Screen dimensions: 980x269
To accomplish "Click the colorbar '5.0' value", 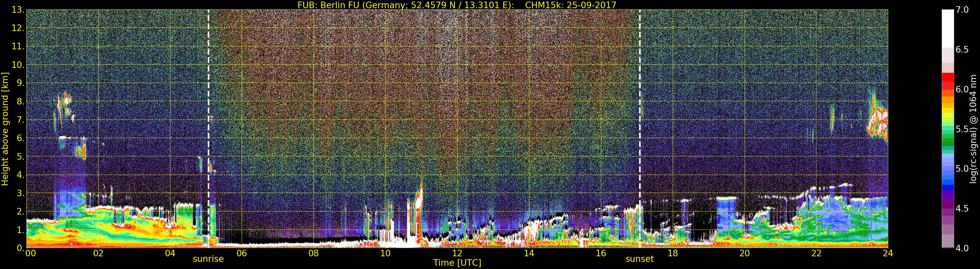I will [962, 168].
